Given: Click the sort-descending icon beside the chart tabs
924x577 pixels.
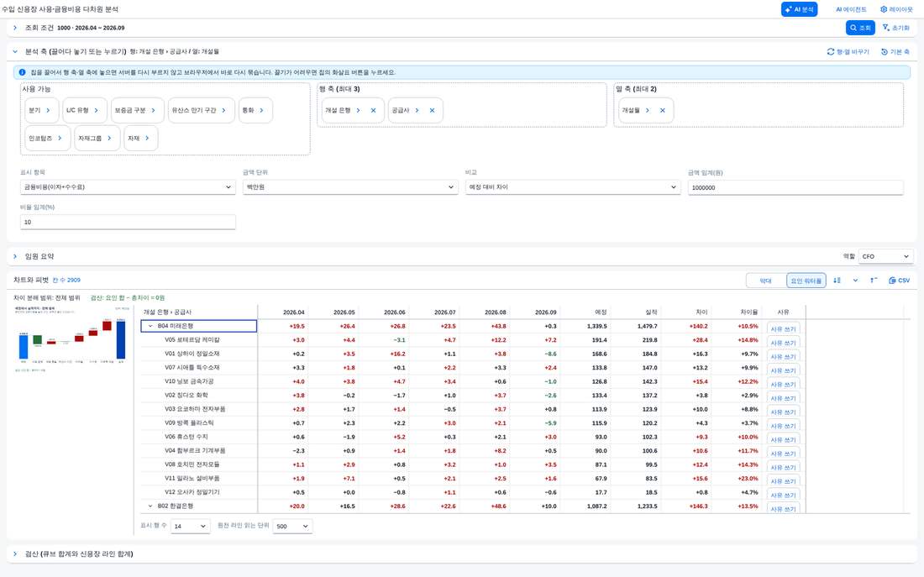Looking at the screenshot, I should 837,281.
